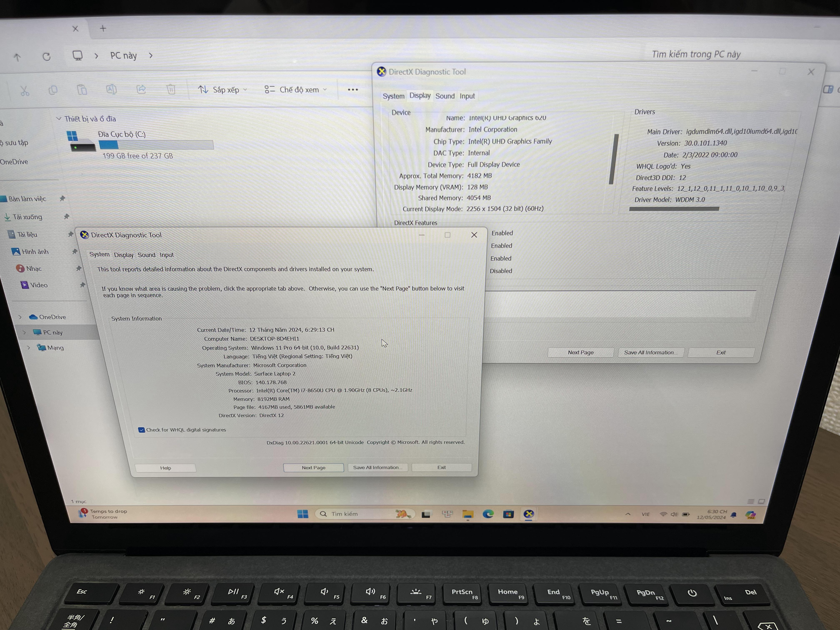Open the Sắp xếp sort dropdown

(x=222, y=90)
